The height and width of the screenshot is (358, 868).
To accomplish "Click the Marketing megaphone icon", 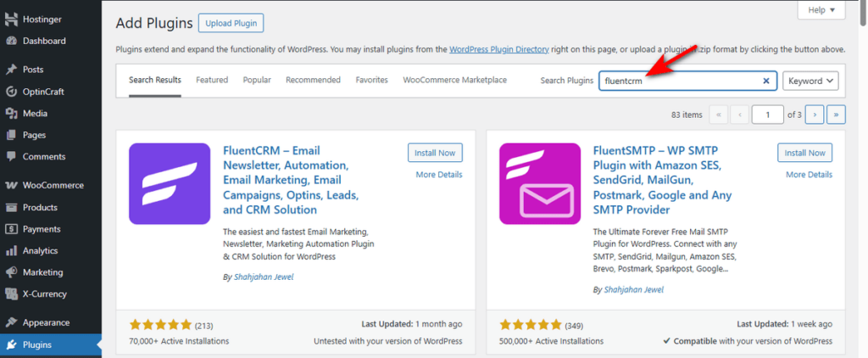I will pos(11,272).
